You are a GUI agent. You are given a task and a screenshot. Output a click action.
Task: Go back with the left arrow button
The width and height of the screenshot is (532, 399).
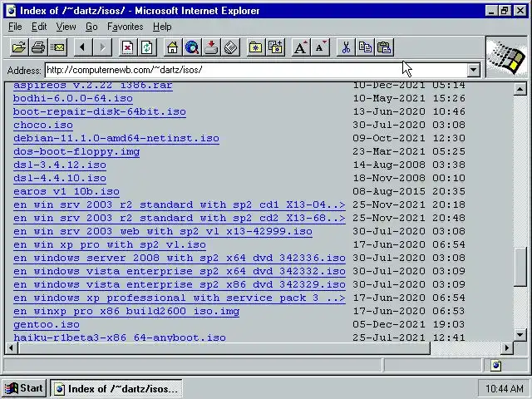coord(82,47)
